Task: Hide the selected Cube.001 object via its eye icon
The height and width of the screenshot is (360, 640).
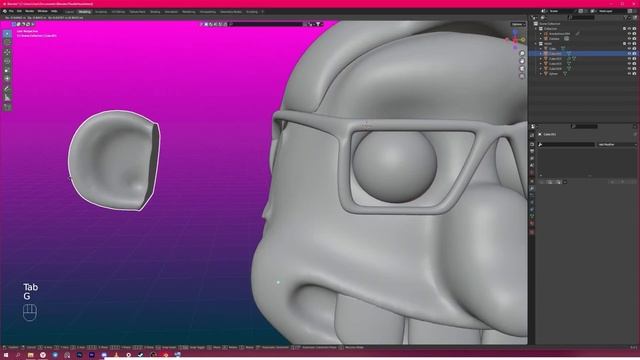Action: pos(629,53)
